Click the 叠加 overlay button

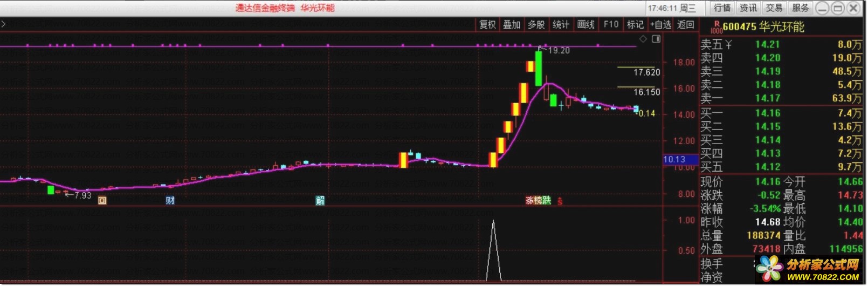click(512, 24)
